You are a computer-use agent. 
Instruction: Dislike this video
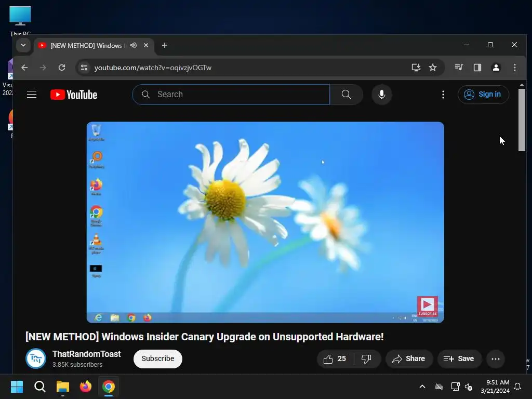pos(366,358)
